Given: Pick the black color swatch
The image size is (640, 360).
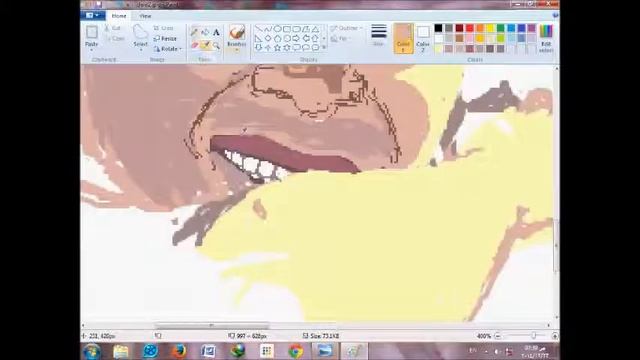Looking at the screenshot, I should coord(438,28).
